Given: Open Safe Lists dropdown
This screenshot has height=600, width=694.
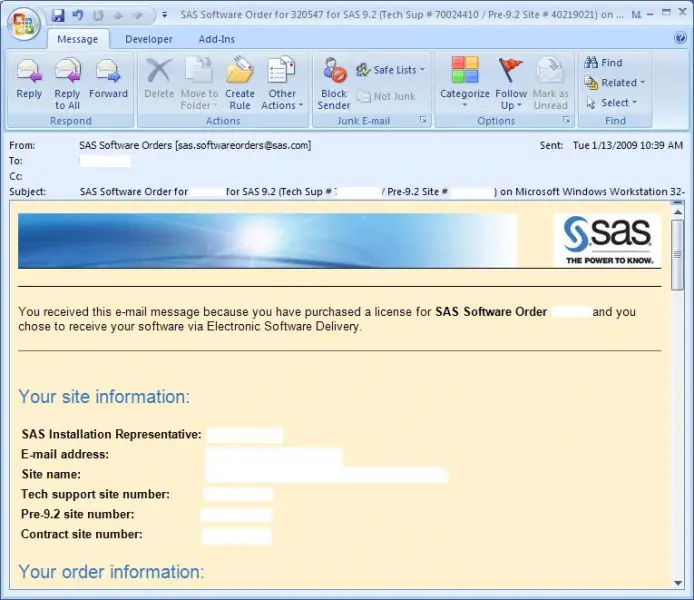Looking at the screenshot, I should [x=390, y=70].
